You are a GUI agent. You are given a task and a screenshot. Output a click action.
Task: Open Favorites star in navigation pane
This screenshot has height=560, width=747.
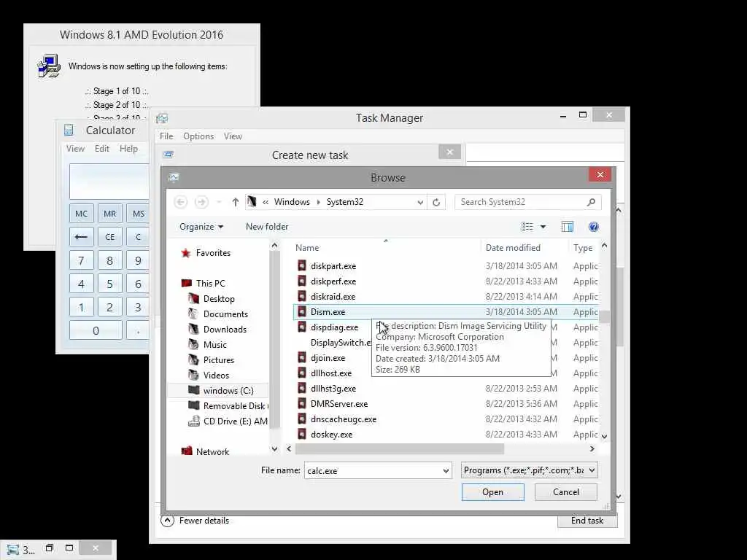pos(186,253)
